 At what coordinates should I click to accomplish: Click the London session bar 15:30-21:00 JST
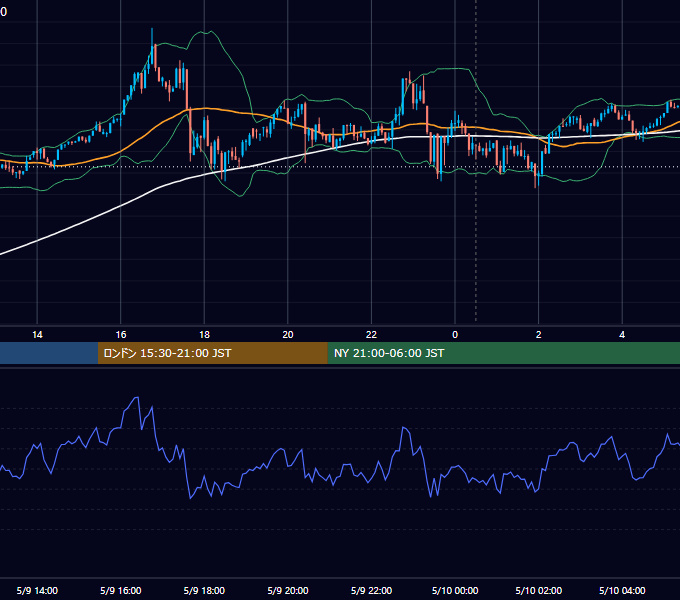[x=212, y=353]
